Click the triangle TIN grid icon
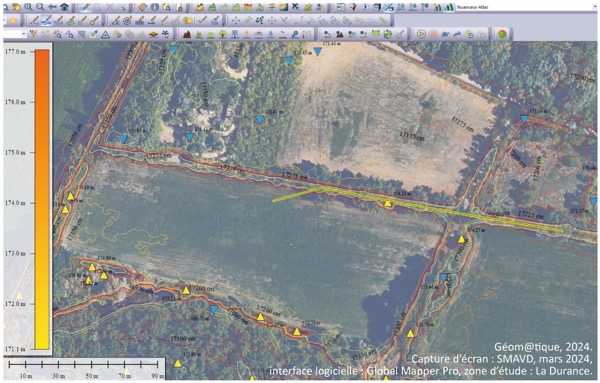This screenshot has height=383, width=600. point(106,35)
